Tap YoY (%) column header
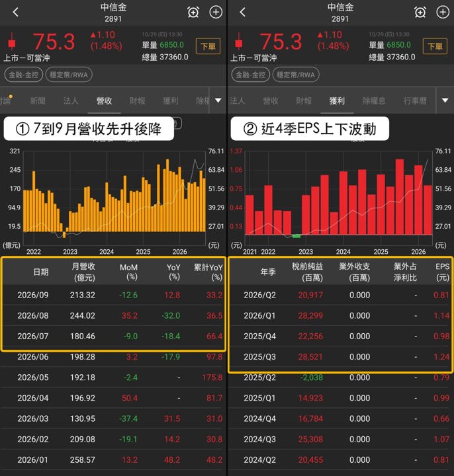The height and width of the screenshot is (476, 454). tap(173, 272)
